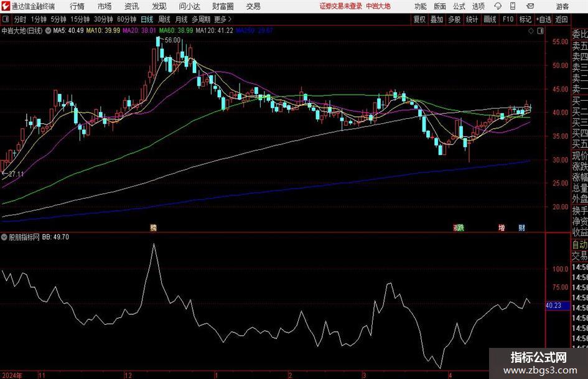Switch to the 30分钟 period tab

point(103,19)
